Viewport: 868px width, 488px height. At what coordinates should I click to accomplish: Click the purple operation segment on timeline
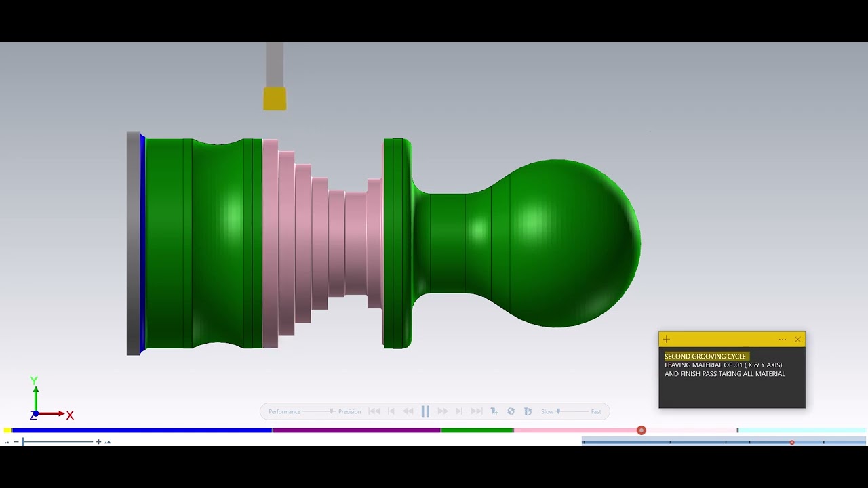(357, 430)
